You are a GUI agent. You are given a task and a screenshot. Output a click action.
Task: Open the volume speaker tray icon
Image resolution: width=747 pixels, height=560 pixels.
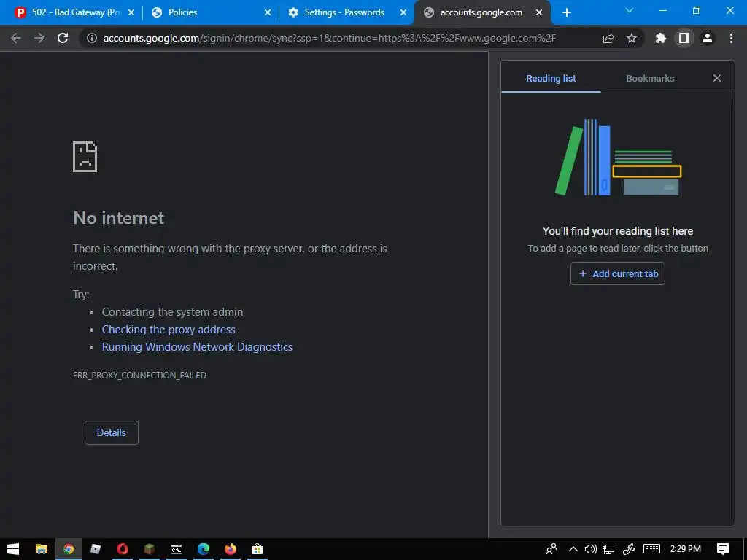click(591, 549)
